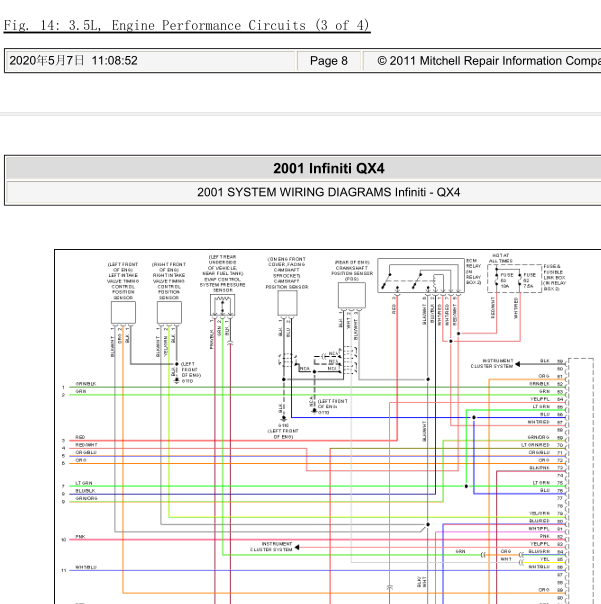Image resolution: width=601 pixels, height=604 pixels.
Task: Click the BLU label at pin 66
Action: (x=545, y=414)
